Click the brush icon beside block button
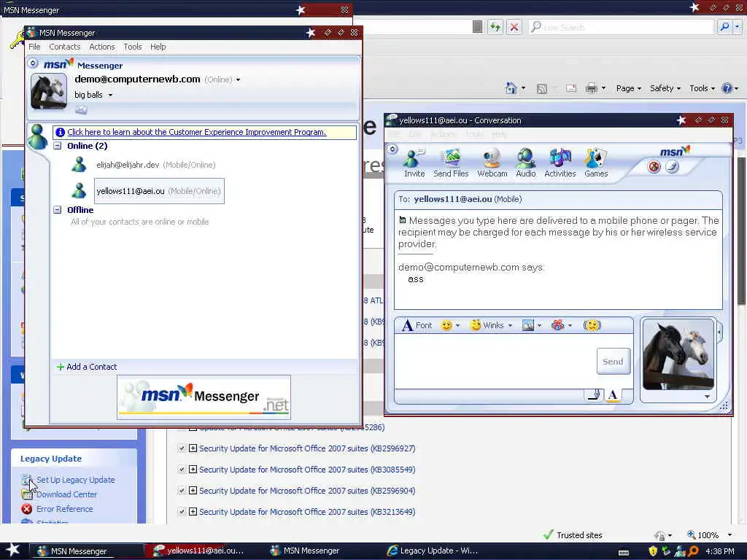 point(672,167)
